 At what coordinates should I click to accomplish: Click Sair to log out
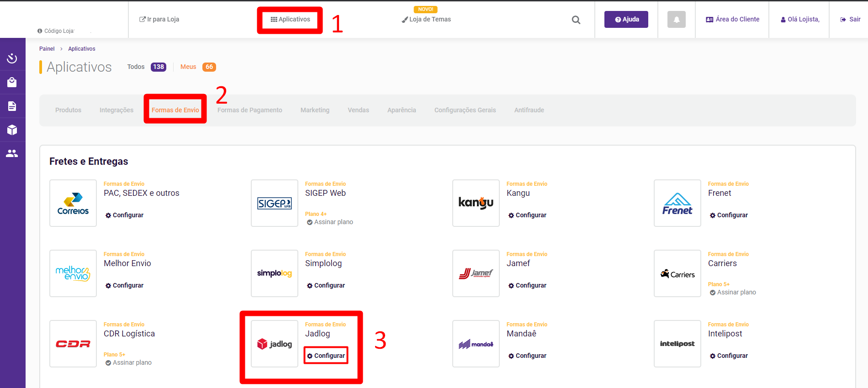850,19
